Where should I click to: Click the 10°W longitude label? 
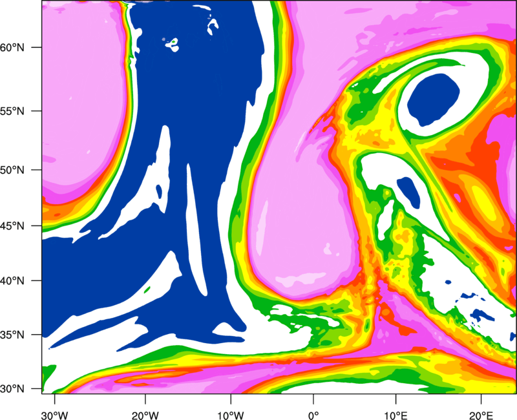pos(231,415)
